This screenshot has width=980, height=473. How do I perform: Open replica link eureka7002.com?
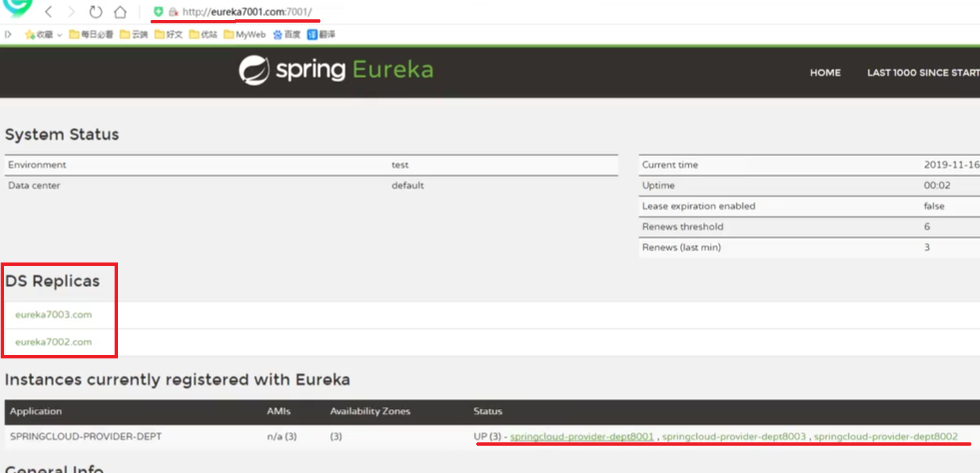[x=53, y=342]
